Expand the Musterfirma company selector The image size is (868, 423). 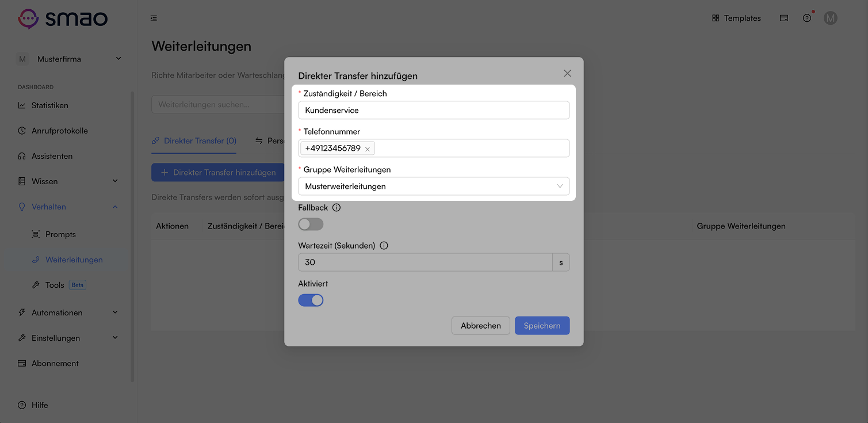(69, 59)
